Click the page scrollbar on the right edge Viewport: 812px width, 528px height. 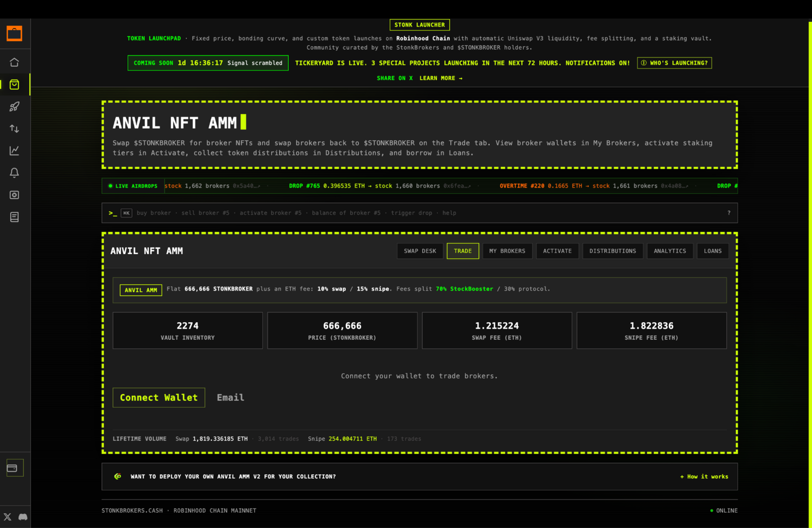click(x=810, y=274)
